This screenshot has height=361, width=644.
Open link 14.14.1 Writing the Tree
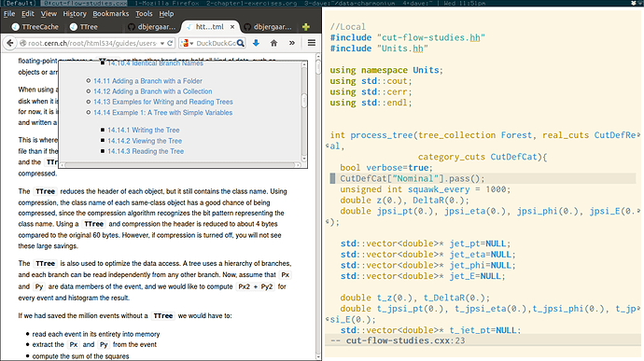coord(144,130)
